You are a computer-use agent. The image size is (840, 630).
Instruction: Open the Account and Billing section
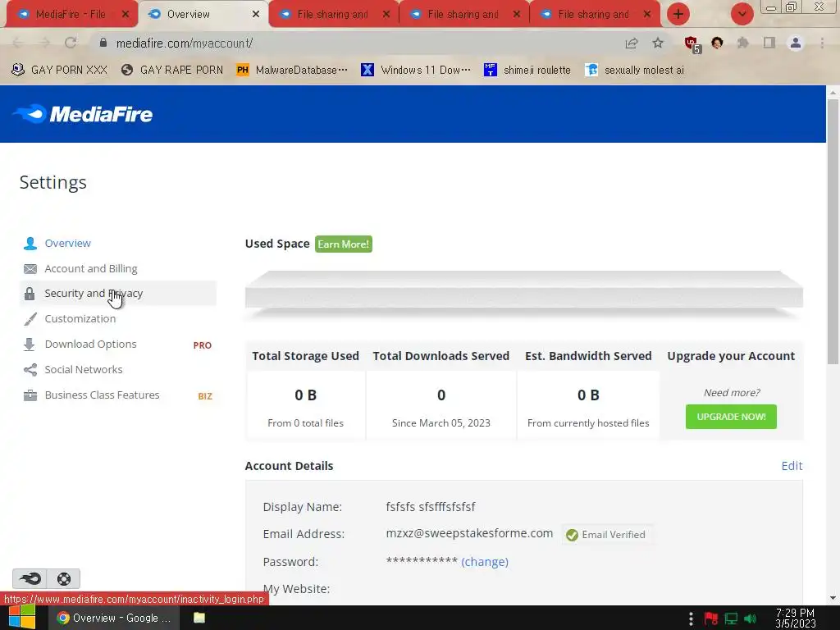(90, 268)
